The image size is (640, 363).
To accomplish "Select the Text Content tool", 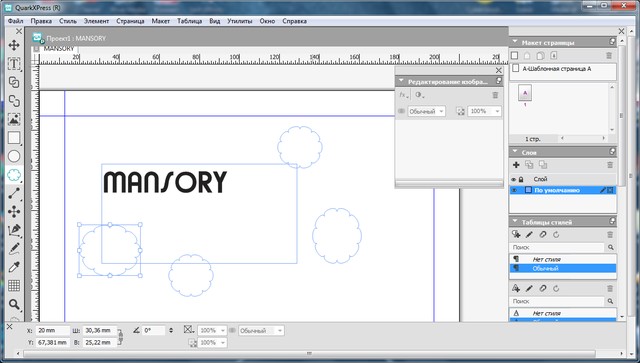I will click(14, 64).
